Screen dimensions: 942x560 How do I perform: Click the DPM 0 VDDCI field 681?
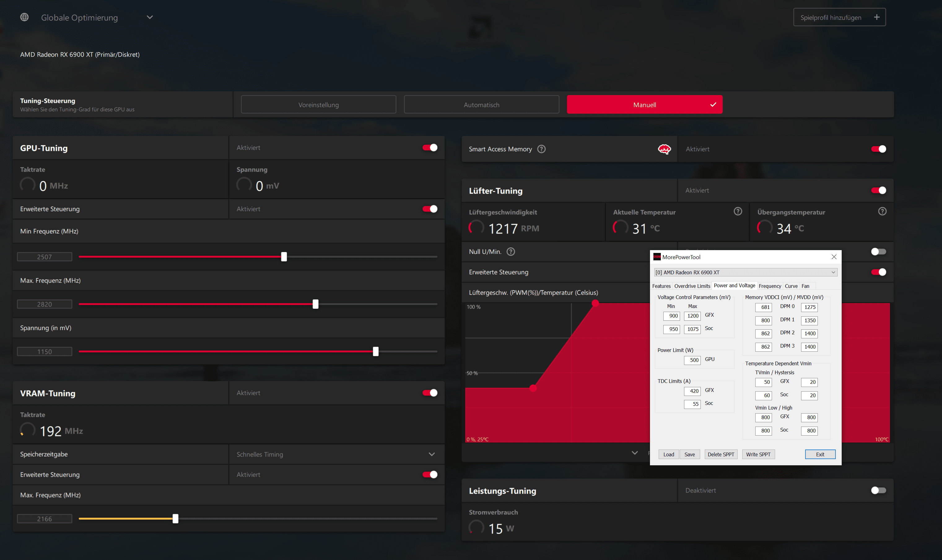(764, 307)
